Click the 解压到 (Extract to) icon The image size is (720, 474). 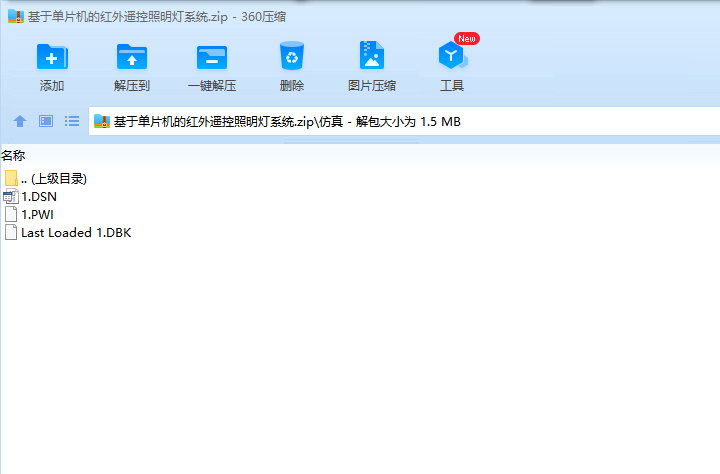132,57
